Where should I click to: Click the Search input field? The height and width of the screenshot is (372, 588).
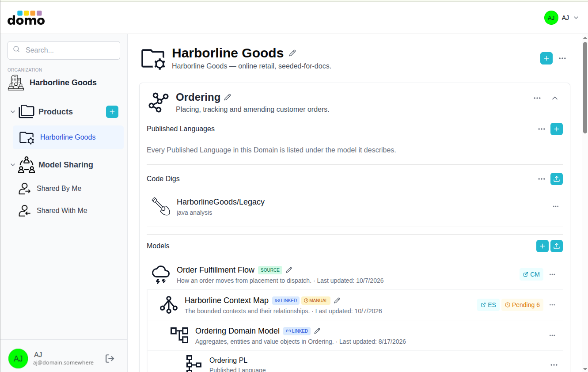tap(64, 50)
